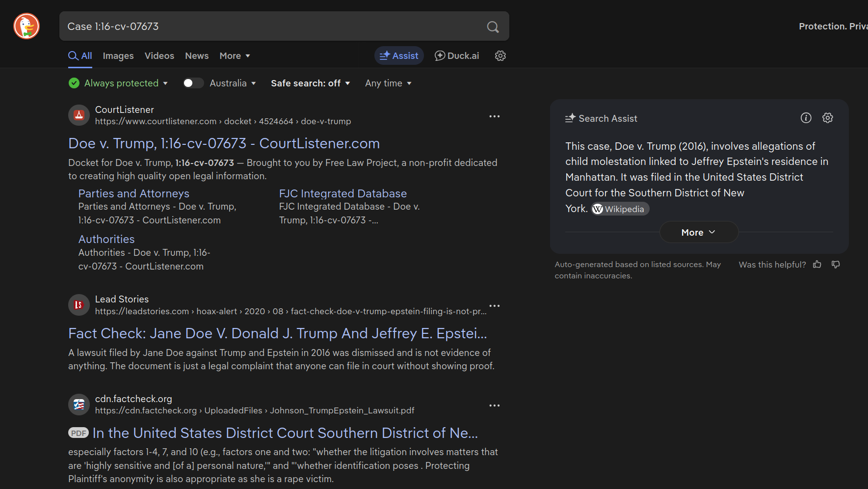The height and width of the screenshot is (489, 868).
Task: Open Parties and Attorneys sublink
Action: point(134,193)
